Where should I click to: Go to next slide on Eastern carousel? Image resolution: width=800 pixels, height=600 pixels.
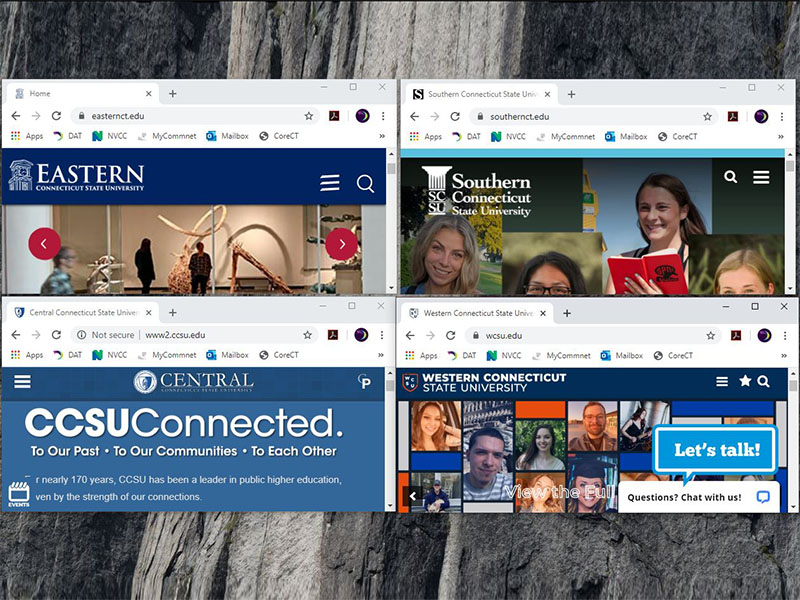coord(341,244)
